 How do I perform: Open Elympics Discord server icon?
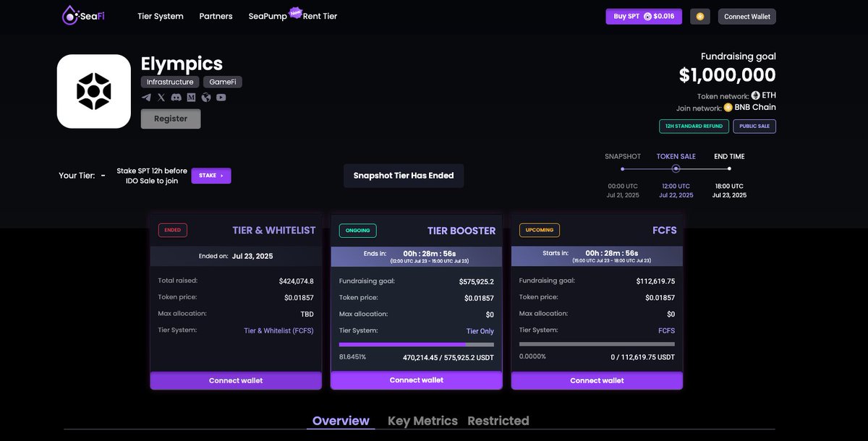(x=176, y=97)
